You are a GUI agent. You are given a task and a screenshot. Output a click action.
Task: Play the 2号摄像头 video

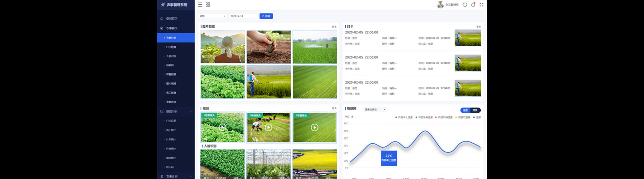coord(268,127)
